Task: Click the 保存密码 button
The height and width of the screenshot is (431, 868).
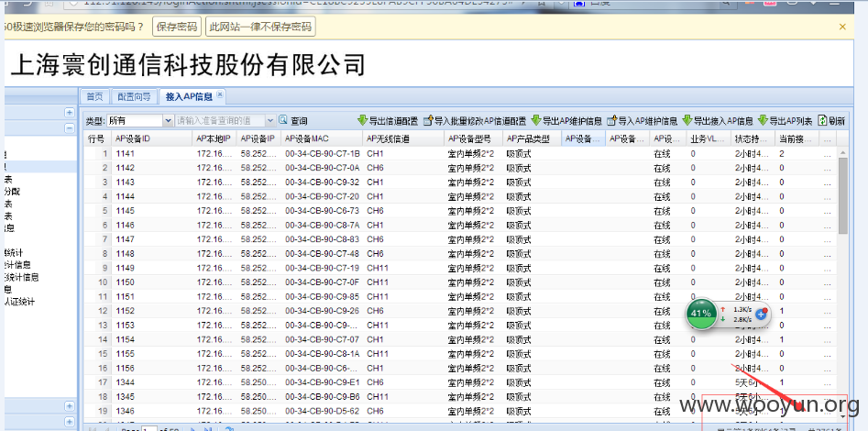Action: coord(177,27)
